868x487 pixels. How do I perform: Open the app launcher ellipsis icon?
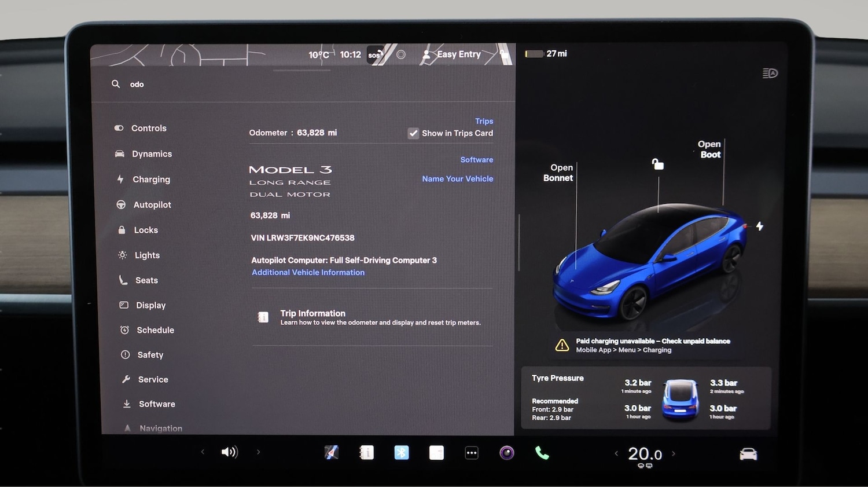coord(472,452)
